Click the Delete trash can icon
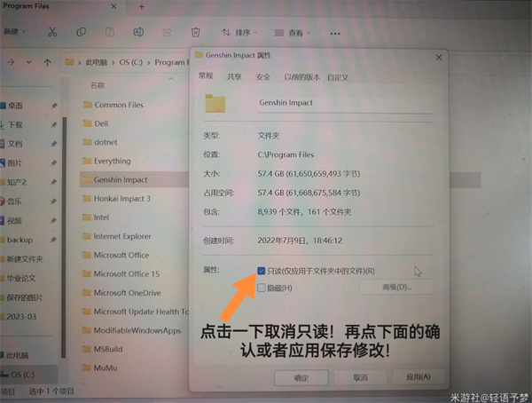 tap(195, 33)
